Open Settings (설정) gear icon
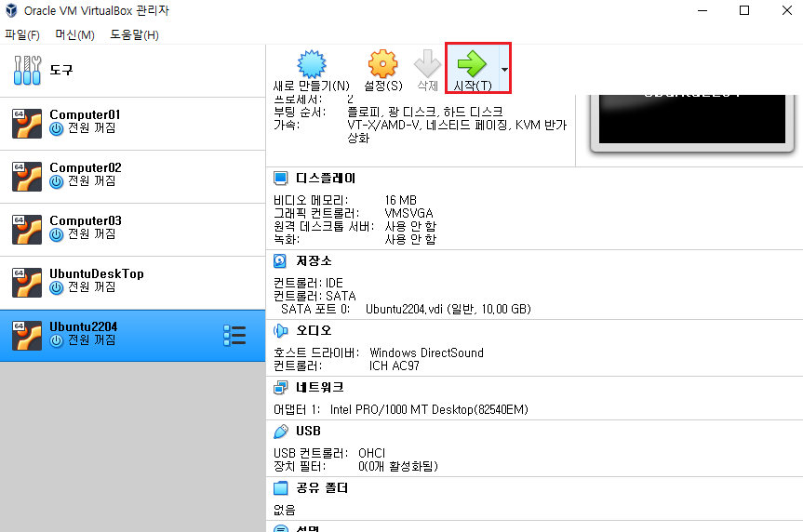Image resolution: width=803 pixels, height=532 pixels. click(x=382, y=64)
